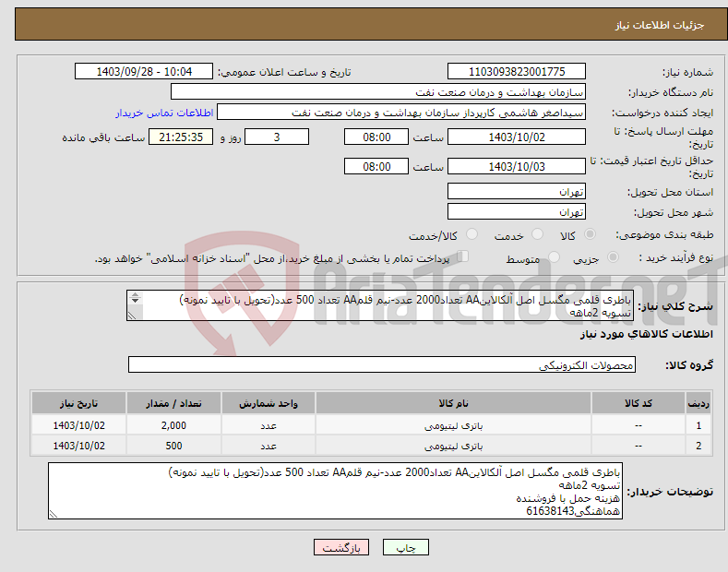Click the تاریخ نیاز column header
728x572 pixels.
click(x=79, y=403)
